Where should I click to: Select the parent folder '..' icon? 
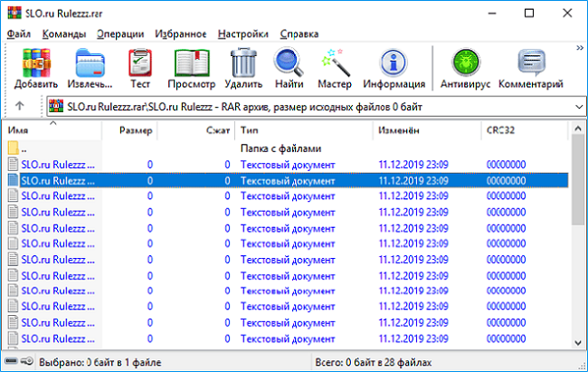pos(14,148)
